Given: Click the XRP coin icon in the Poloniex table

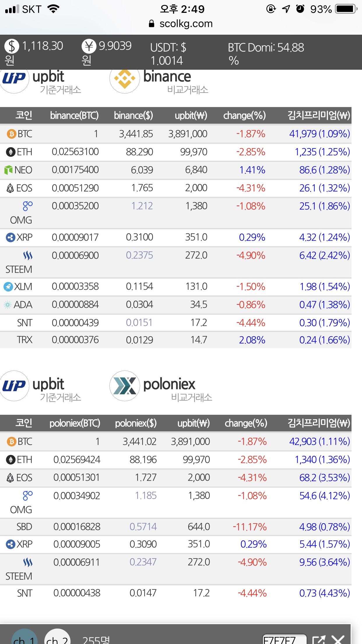Looking at the screenshot, I should pyautogui.click(x=10, y=544).
